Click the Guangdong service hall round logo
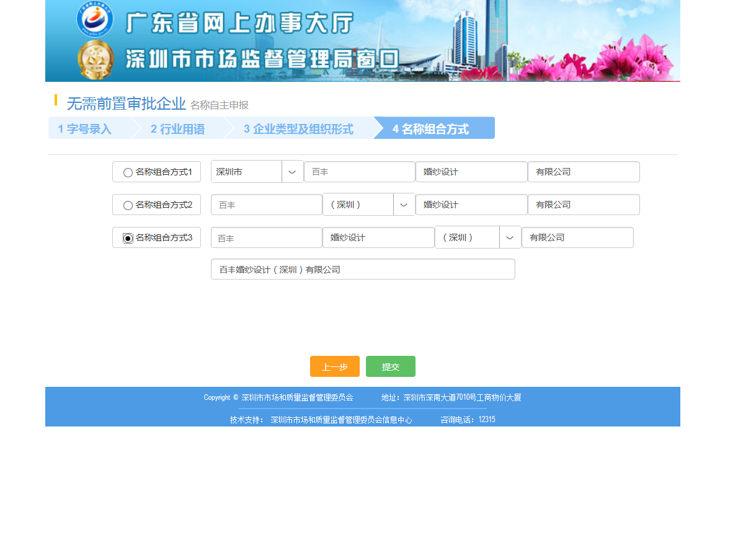The width and height of the screenshot is (756, 548). (94, 19)
